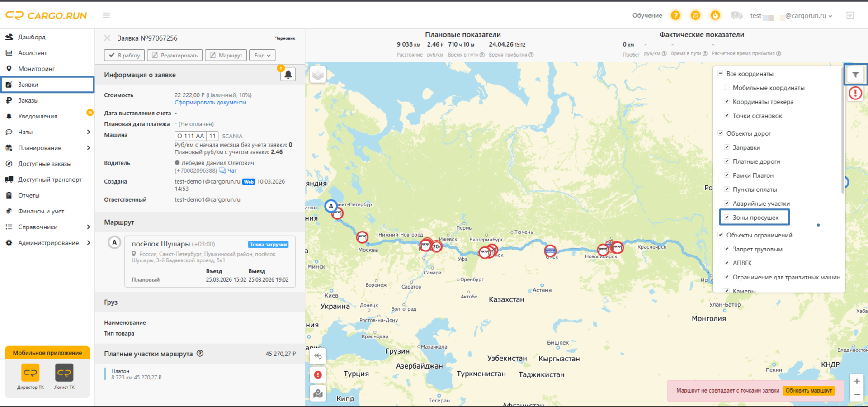Toggle Рамки Платон checkbox

726,175
